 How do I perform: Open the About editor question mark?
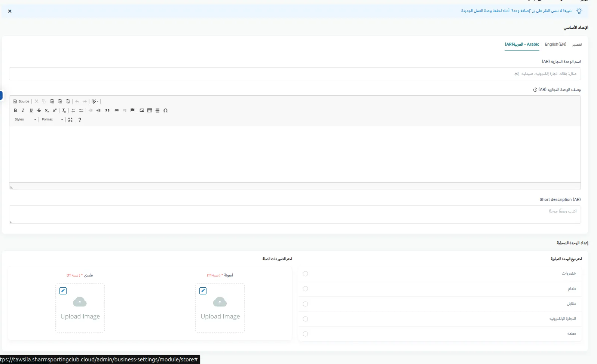point(80,120)
